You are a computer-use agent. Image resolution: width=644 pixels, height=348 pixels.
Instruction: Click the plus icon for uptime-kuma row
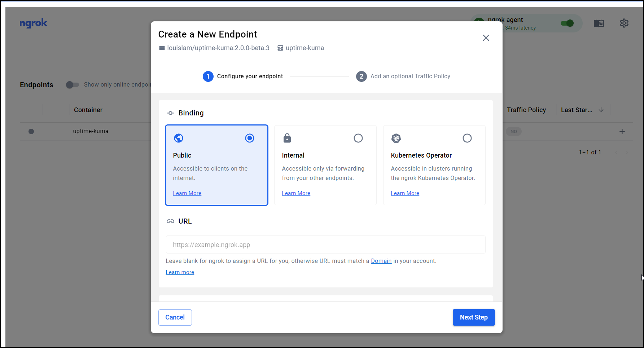point(622,132)
